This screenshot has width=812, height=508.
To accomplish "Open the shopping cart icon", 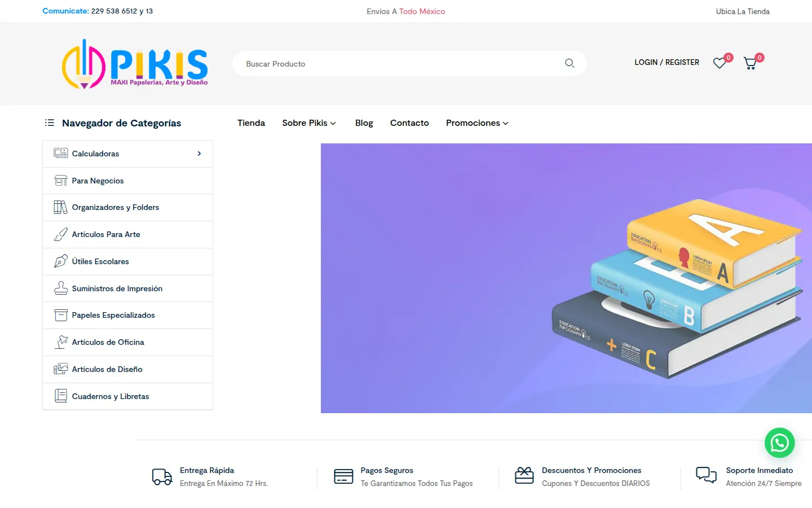I will (750, 63).
